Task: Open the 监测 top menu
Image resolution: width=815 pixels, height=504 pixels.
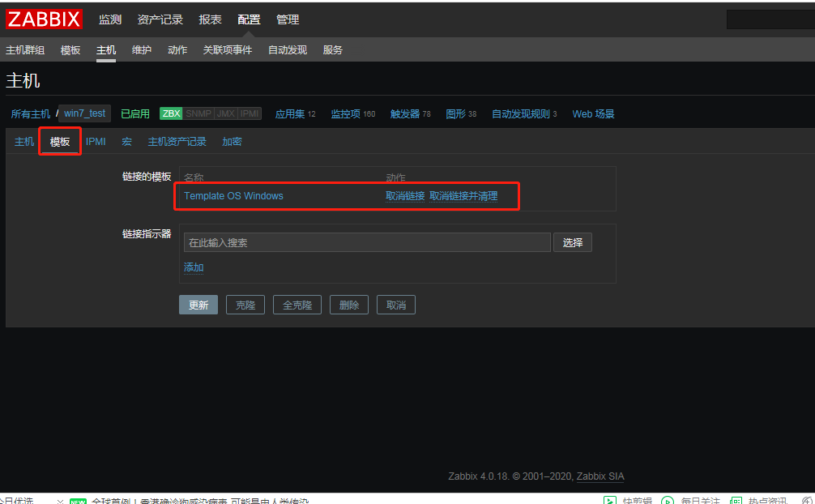Action: [x=110, y=19]
